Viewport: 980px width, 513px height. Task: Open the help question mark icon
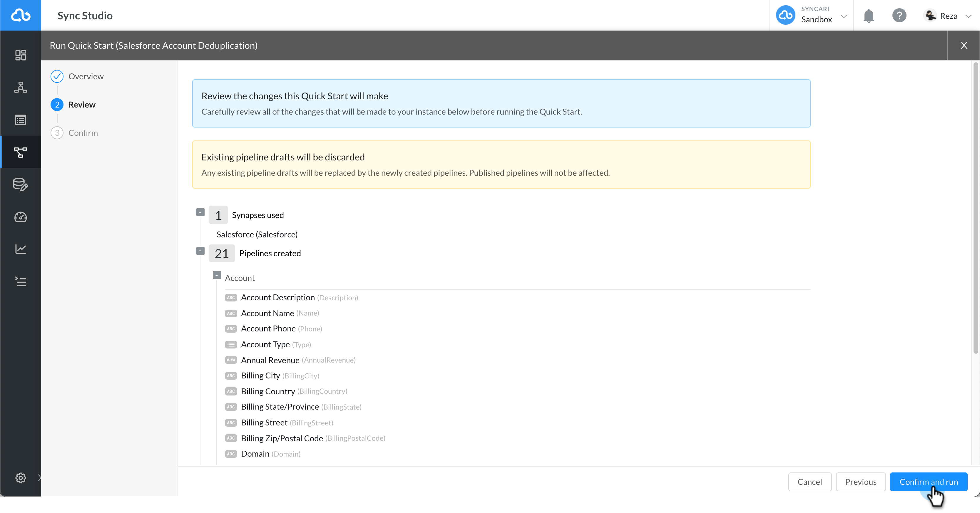899,16
